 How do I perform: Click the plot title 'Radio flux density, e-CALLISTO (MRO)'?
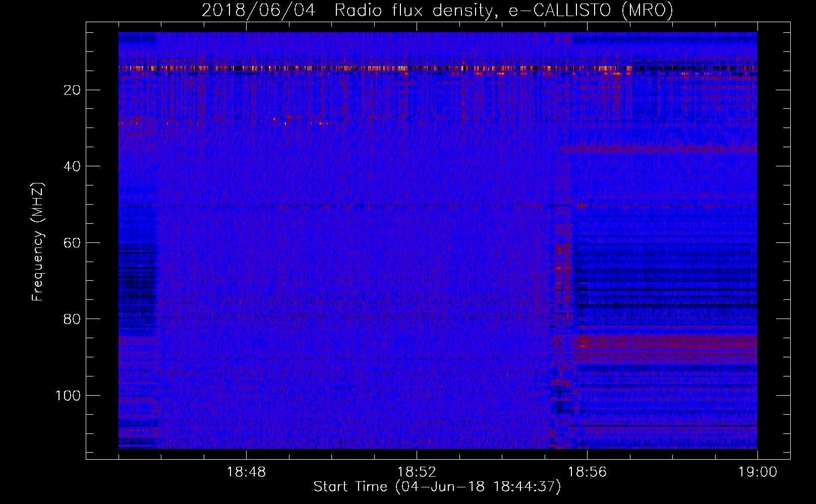503,10
